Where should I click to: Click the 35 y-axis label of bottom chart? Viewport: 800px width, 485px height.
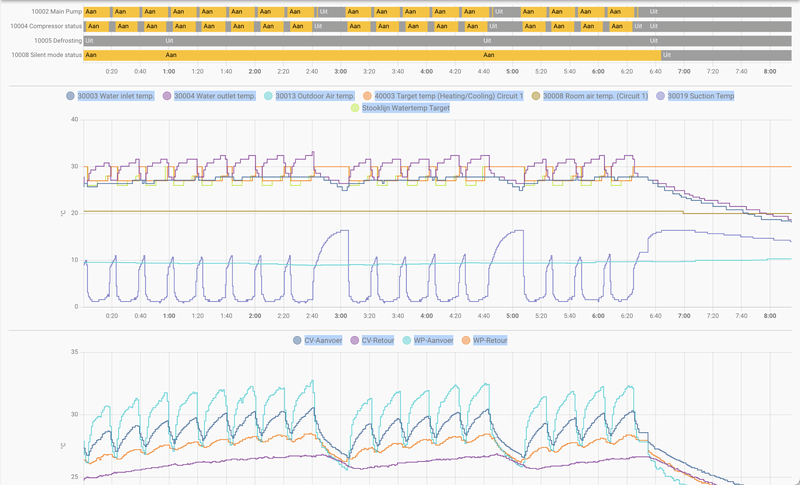tap(74, 352)
